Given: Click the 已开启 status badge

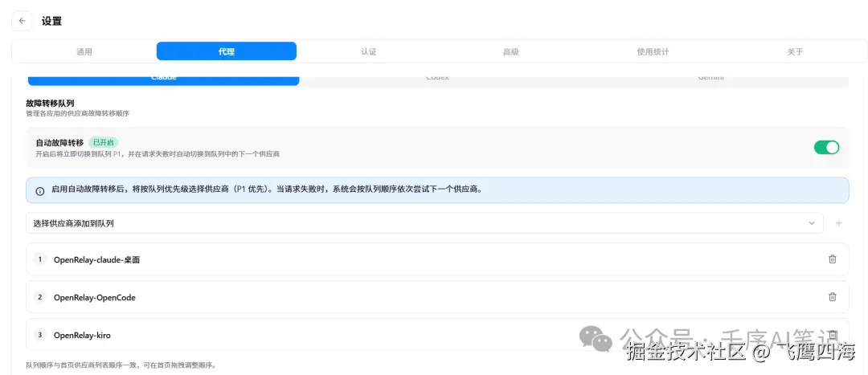Looking at the screenshot, I should click(104, 143).
